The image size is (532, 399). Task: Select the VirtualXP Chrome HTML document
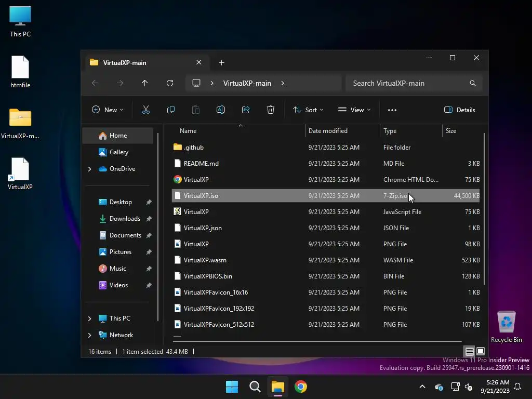326,179
